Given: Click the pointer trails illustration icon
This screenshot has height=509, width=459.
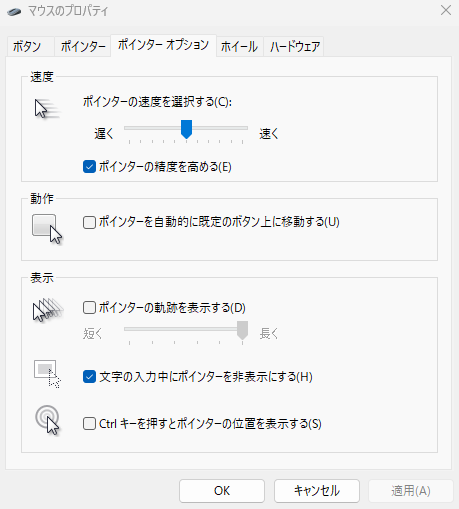Looking at the screenshot, I should [x=48, y=310].
